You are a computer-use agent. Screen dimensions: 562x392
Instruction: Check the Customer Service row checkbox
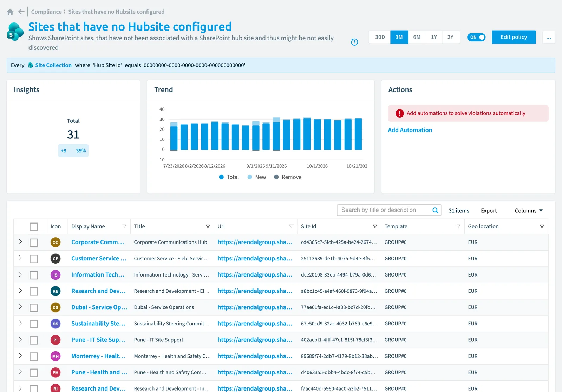click(34, 259)
